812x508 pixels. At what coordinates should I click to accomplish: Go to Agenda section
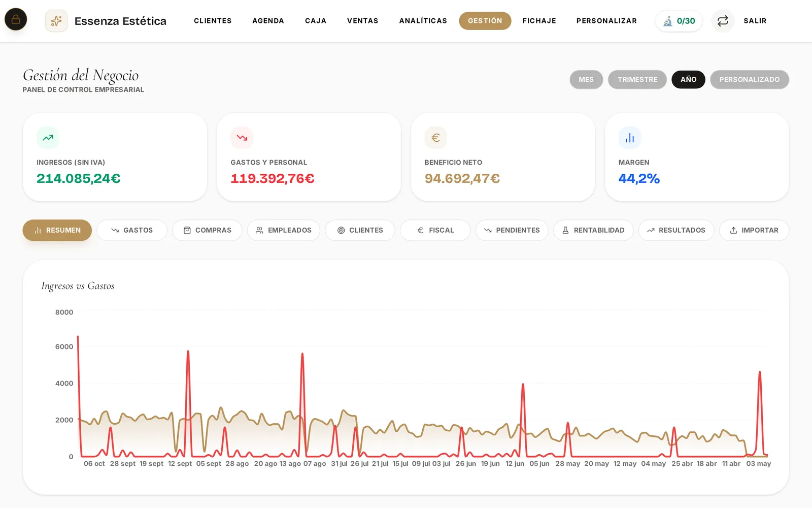pos(268,21)
